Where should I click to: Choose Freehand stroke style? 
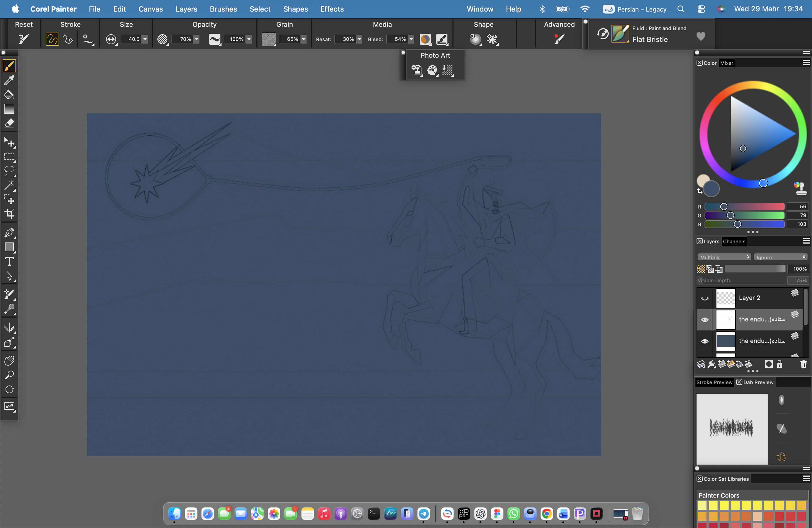coord(52,39)
